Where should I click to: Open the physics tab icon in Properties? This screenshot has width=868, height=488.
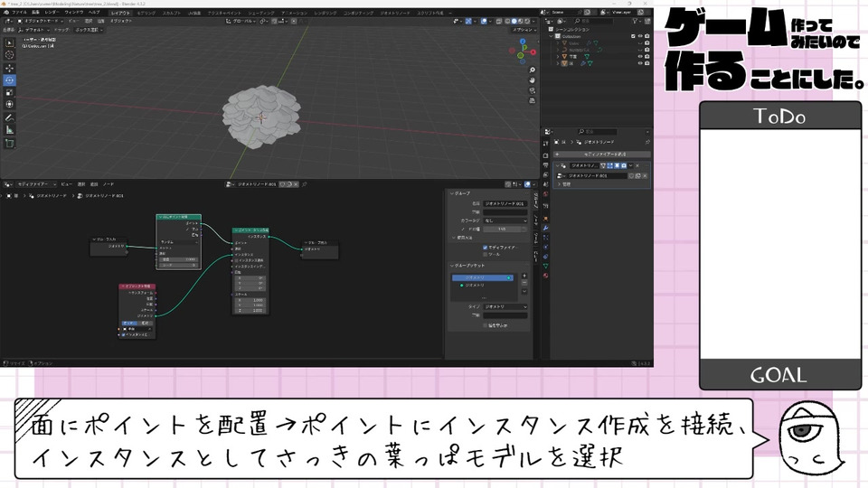pyautogui.click(x=545, y=247)
